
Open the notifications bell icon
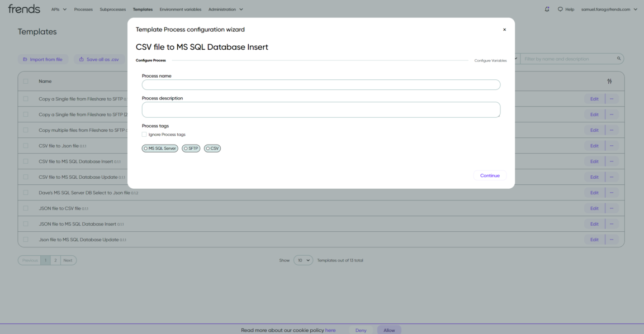(547, 9)
